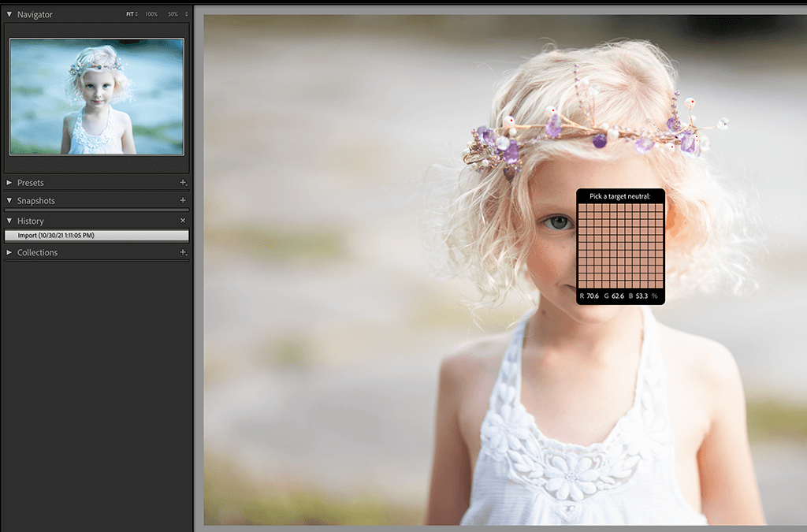Add a snapshot using the Snapshots plus icon

183,201
